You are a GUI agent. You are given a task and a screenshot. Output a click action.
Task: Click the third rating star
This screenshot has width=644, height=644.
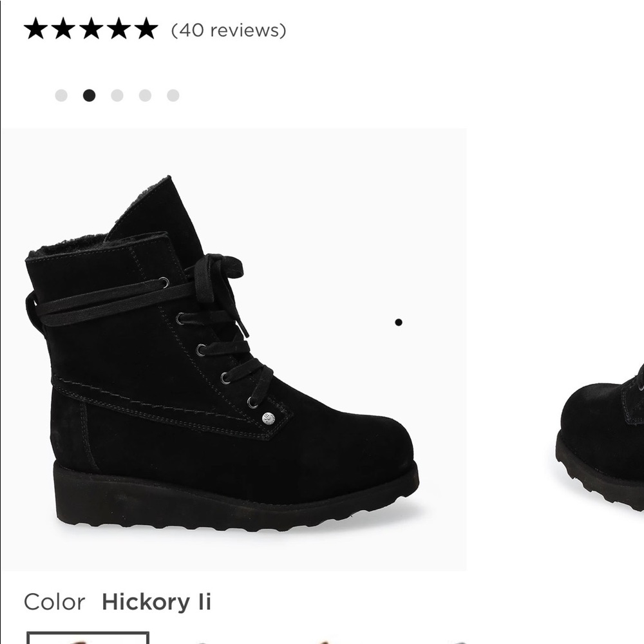91,30
